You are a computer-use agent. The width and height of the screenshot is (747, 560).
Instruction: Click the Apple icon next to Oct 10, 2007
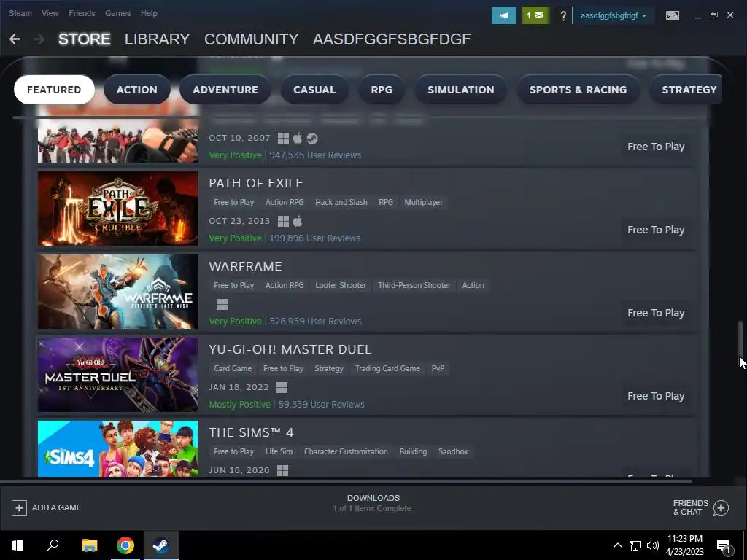298,138
